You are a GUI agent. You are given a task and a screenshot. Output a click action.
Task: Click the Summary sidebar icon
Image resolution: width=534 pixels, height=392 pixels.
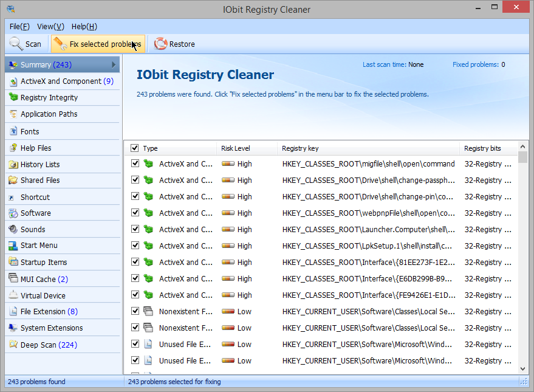pos(13,64)
